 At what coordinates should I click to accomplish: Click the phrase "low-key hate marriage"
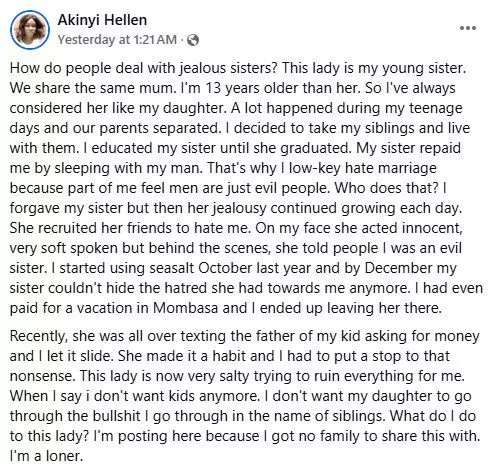pos(363,168)
